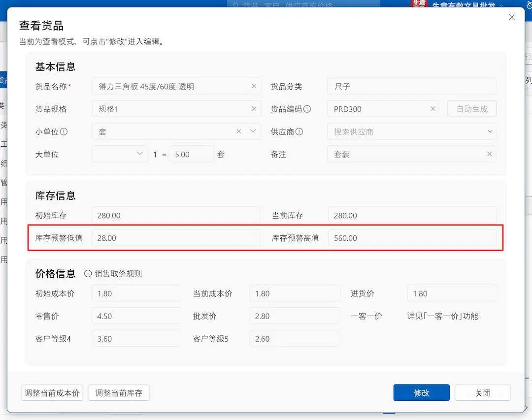Expand the 小单位 dropdown arrow
532x420 pixels.
(253, 131)
